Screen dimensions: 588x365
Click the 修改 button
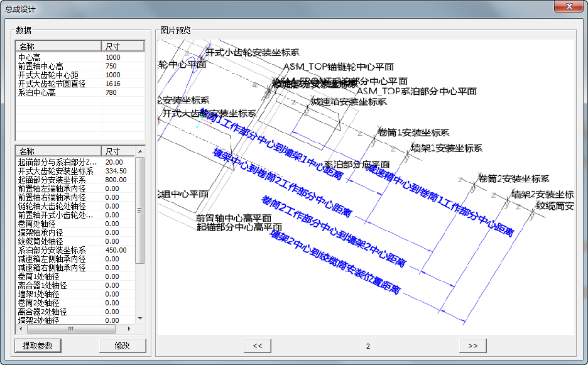tap(122, 346)
